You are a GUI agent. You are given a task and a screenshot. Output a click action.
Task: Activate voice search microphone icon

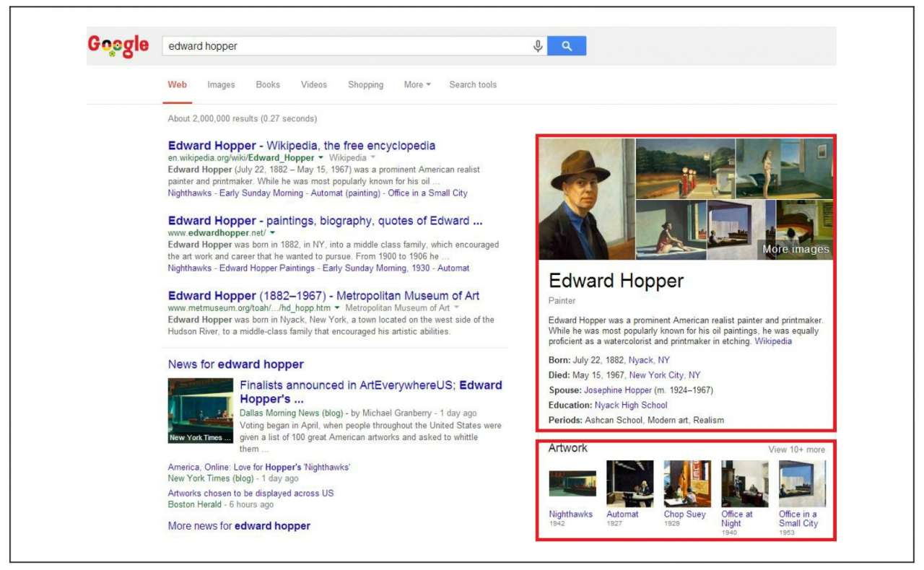coord(538,46)
